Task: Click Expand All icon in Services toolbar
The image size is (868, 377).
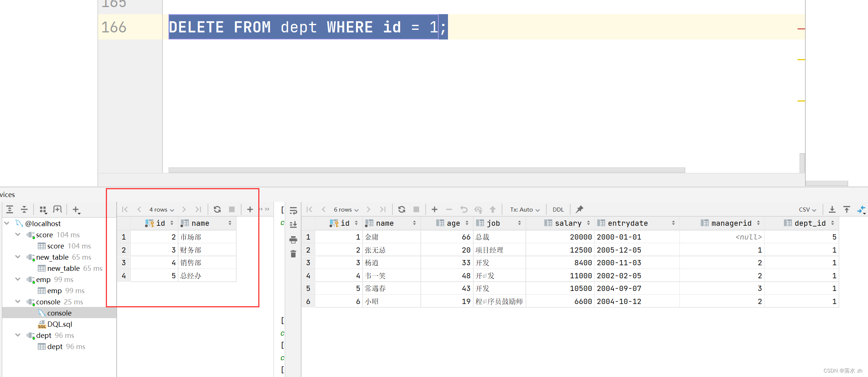Action: [10, 209]
